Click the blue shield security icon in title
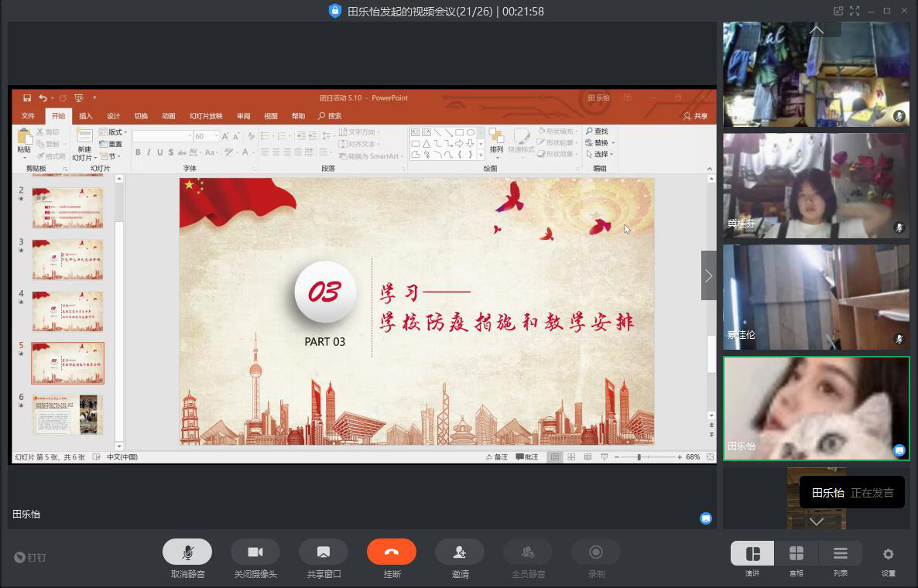Image resolution: width=918 pixels, height=588 pixels. pos(334,11)
